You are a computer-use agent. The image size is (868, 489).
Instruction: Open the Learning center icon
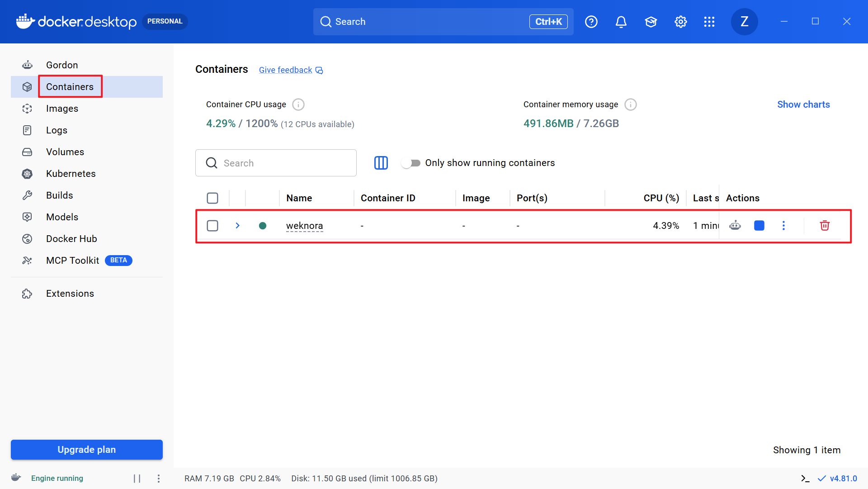(x=651, y=22)
